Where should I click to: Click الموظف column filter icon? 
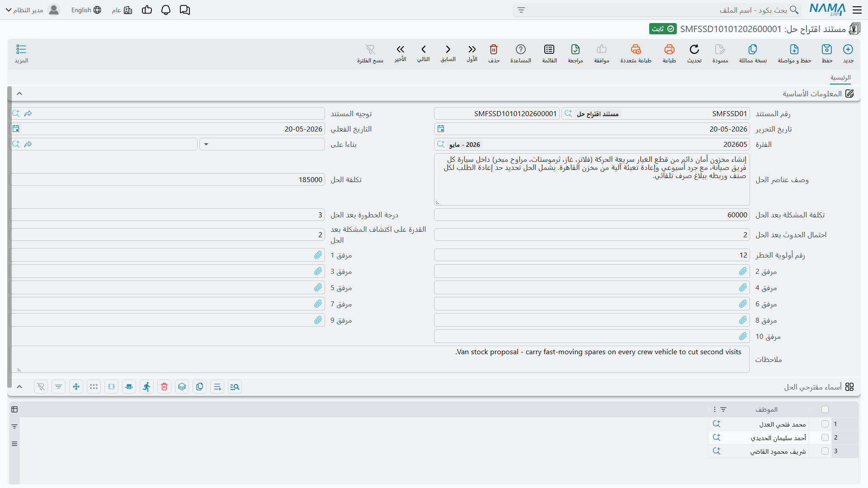723,409
